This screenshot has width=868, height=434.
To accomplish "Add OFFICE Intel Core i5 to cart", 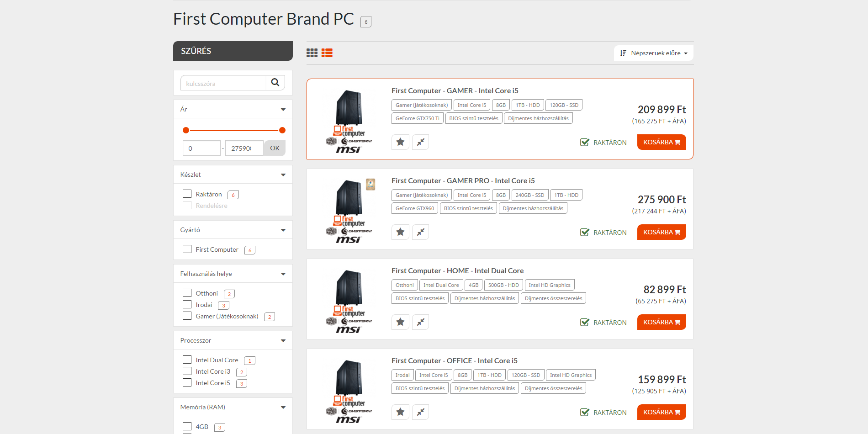I will [x=662, y=412].
